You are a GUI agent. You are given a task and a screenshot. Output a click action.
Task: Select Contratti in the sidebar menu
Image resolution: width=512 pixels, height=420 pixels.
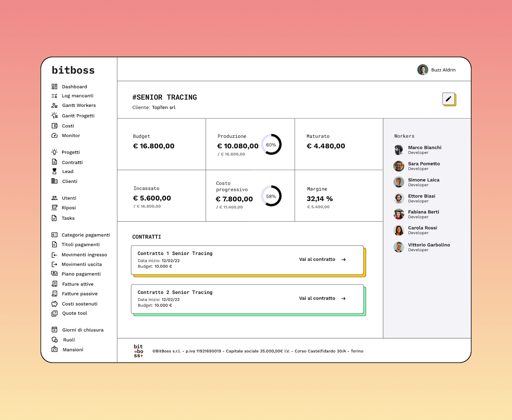coord(72,162)
